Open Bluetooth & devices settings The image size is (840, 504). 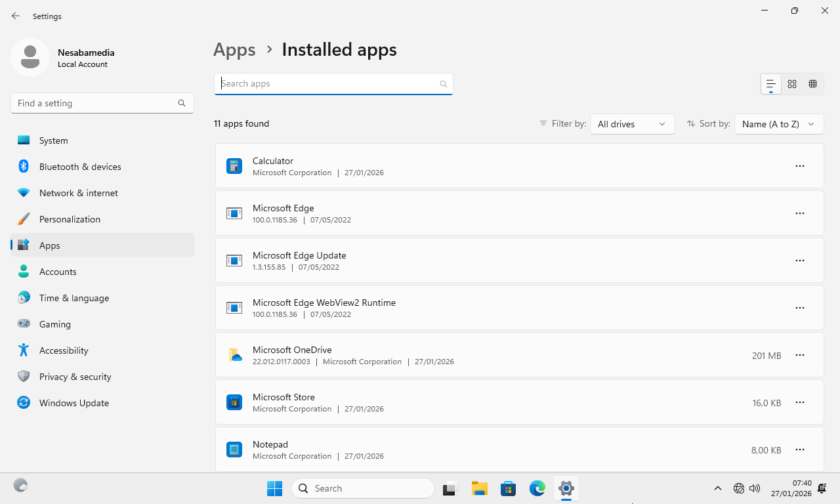(x=80, y=167)
